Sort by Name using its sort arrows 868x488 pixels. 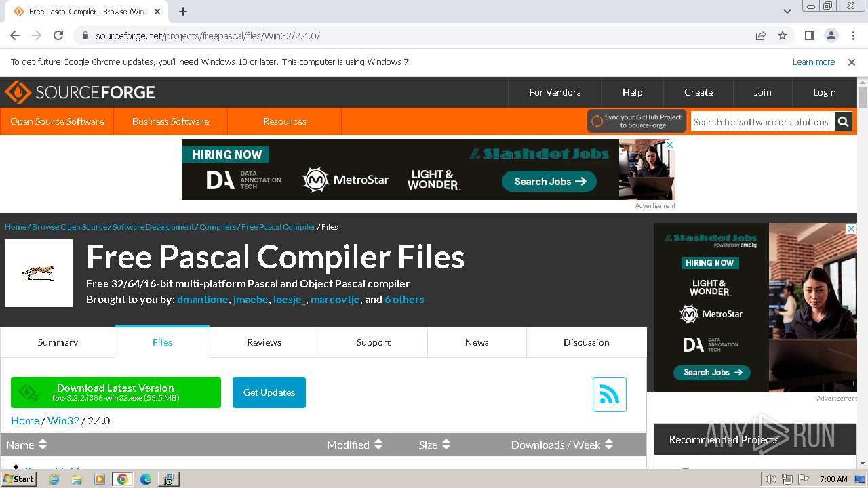[x=43, y=445]
